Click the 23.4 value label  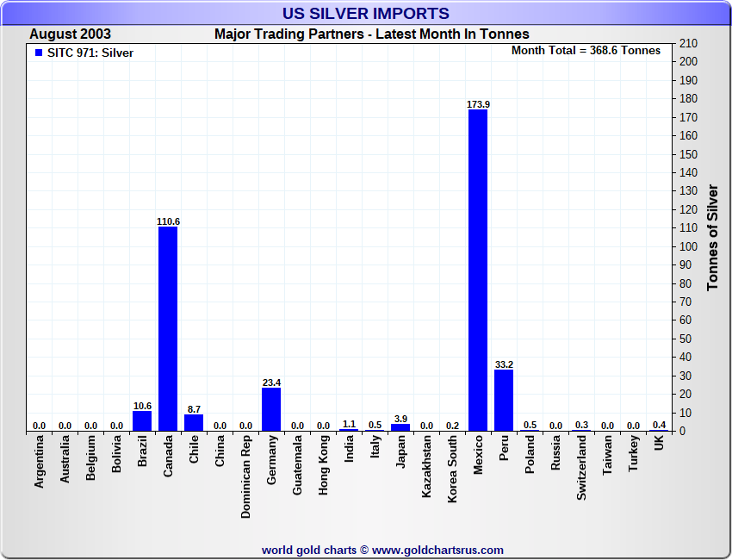pos(271,383)
